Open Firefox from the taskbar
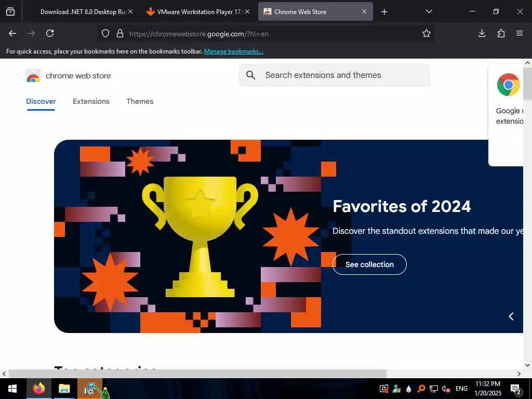Screen dimensions: 532x399 point(38,389)
